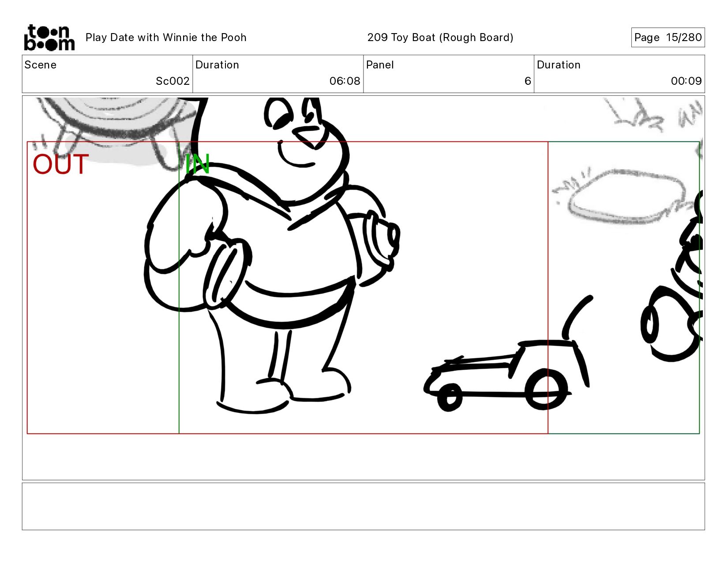Click the red "OUT" camera frame label
The width and height of the screenshot is (728, 563).
[61, 164]
